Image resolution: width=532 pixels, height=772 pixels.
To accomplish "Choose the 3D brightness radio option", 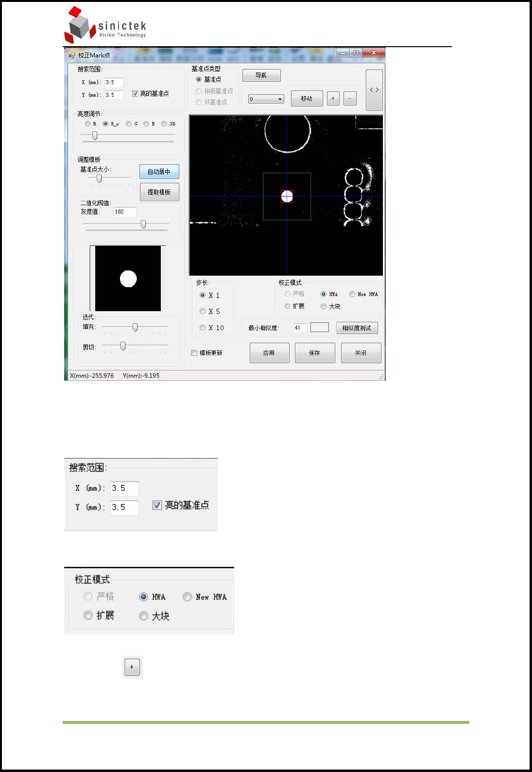I will [164, 123].
